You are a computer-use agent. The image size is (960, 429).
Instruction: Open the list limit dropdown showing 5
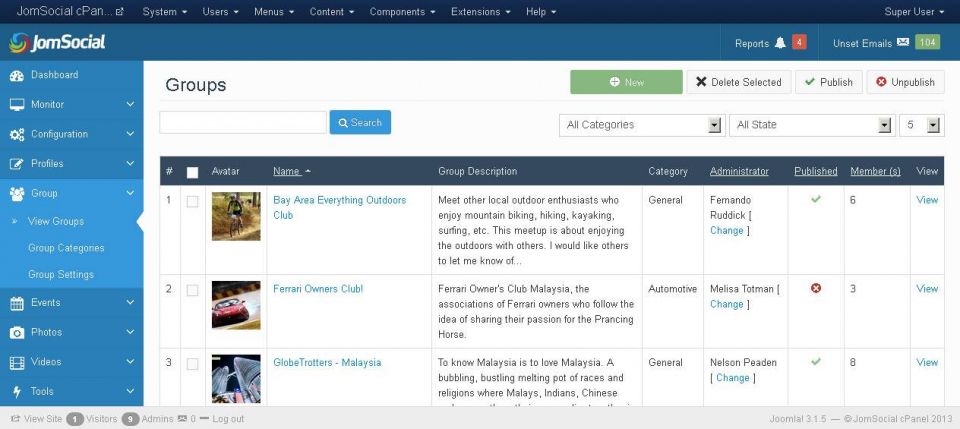(921, 125)
